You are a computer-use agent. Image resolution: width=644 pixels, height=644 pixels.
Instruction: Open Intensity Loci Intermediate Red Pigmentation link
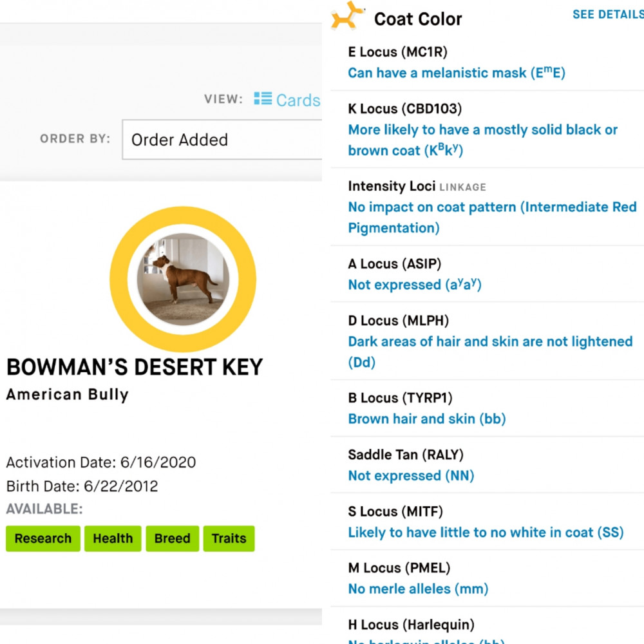click(492, 217)
